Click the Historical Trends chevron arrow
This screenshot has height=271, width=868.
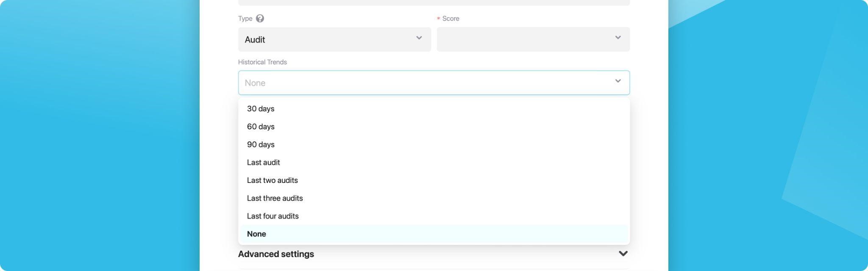click(x=618, y=81)
